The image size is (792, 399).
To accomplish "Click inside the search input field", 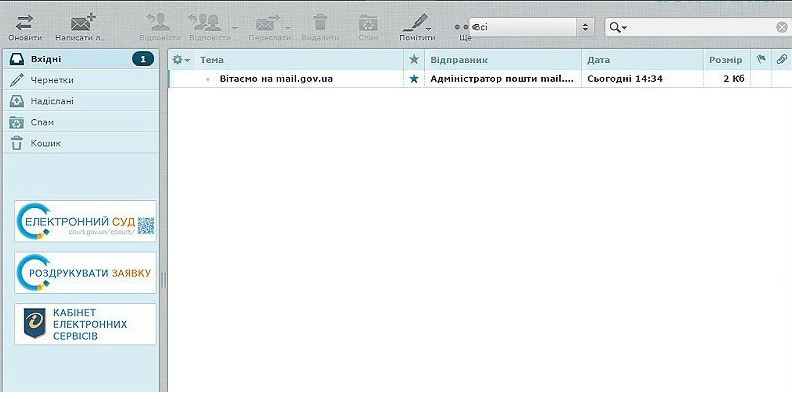I will 701,27.
